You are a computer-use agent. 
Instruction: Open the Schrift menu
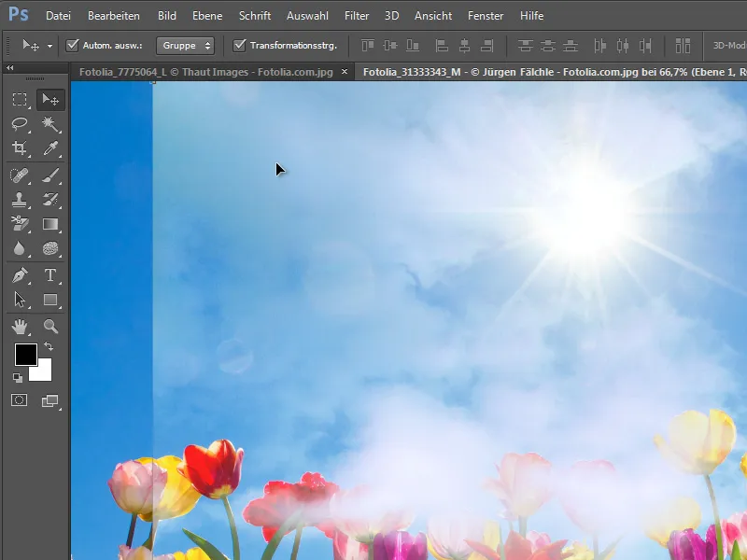click(255, 16)
